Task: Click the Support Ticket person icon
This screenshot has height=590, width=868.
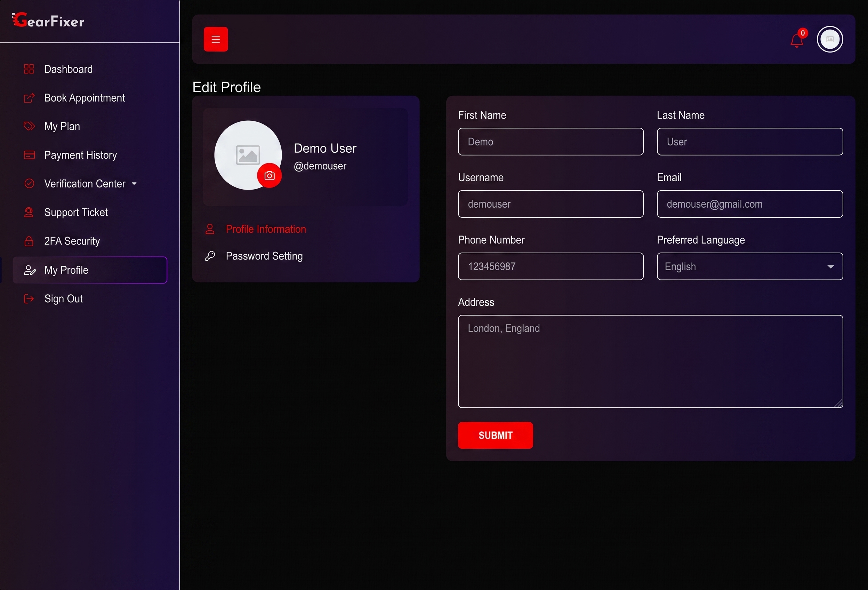Action: 29,212
